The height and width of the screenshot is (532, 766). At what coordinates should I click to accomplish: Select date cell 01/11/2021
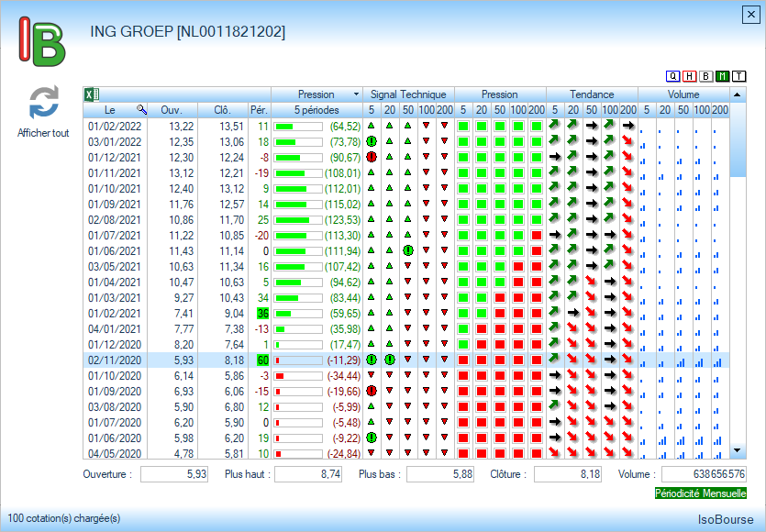(x=115, y=173)
